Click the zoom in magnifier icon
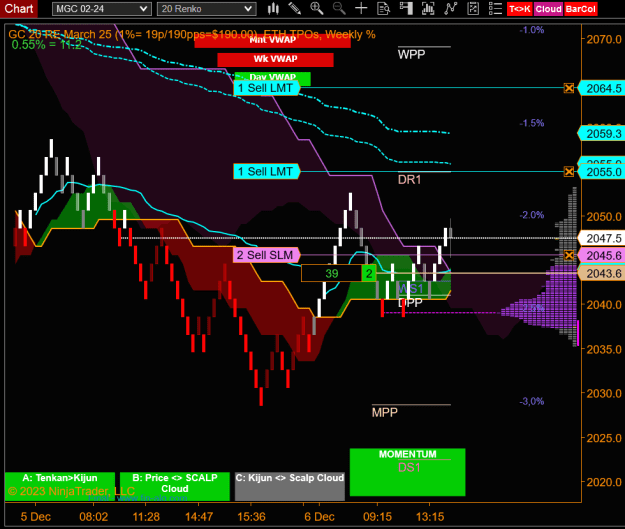This screenshot has width=625, height=529. (317, 8)
